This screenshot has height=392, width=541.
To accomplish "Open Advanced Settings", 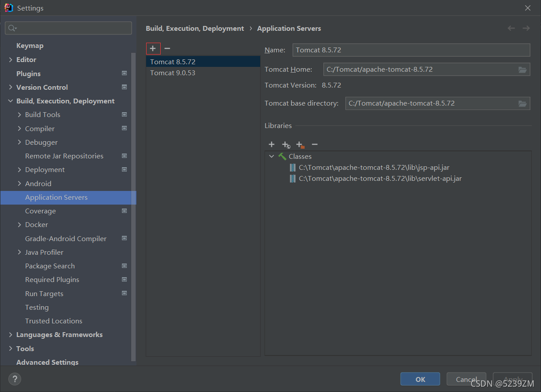I will pyautogui.click(x=48, y=362).
